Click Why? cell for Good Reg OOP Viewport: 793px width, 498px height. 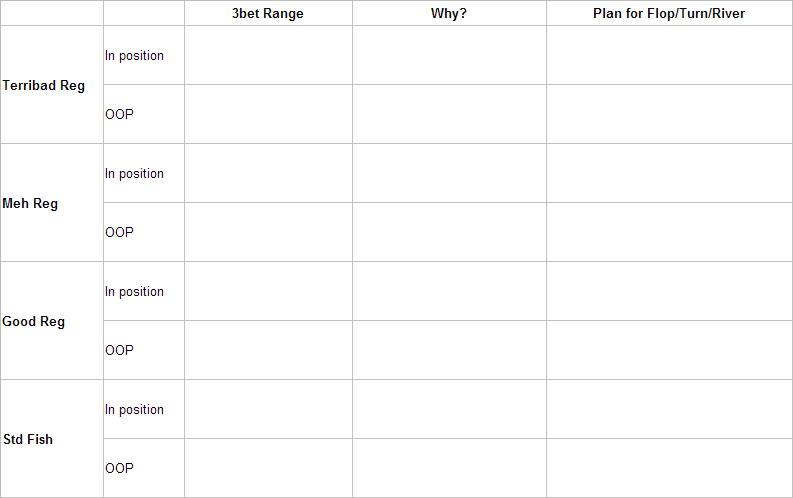coord(450,350)
